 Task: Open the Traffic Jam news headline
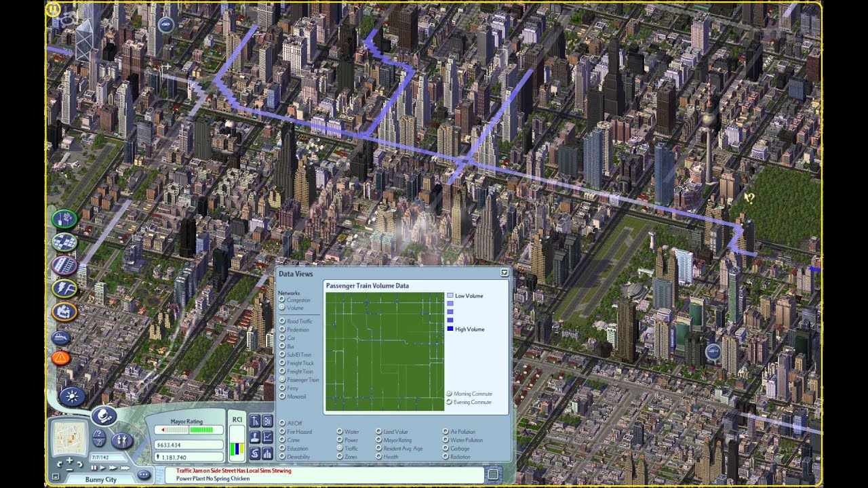(x=234, y=470)
